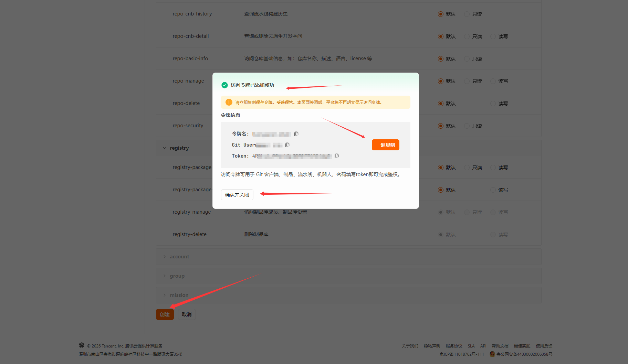
Task: Click the green success checkmark icon
Action: point(224,85)
